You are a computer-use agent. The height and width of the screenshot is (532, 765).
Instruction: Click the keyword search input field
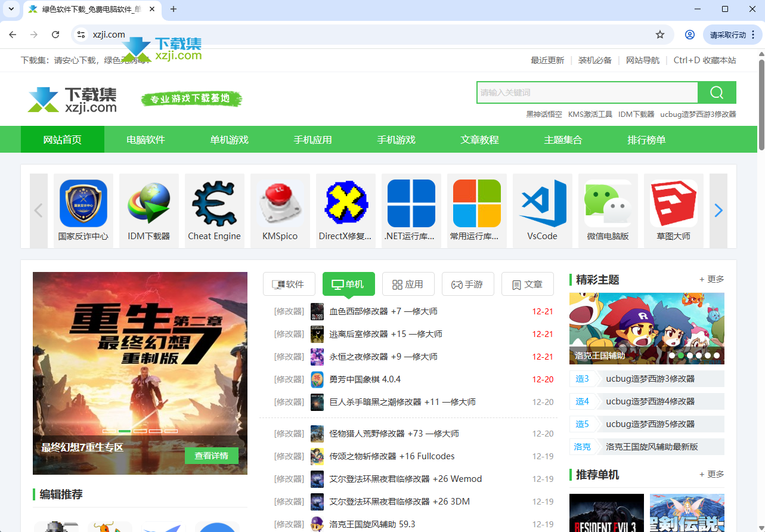[587, 92]
